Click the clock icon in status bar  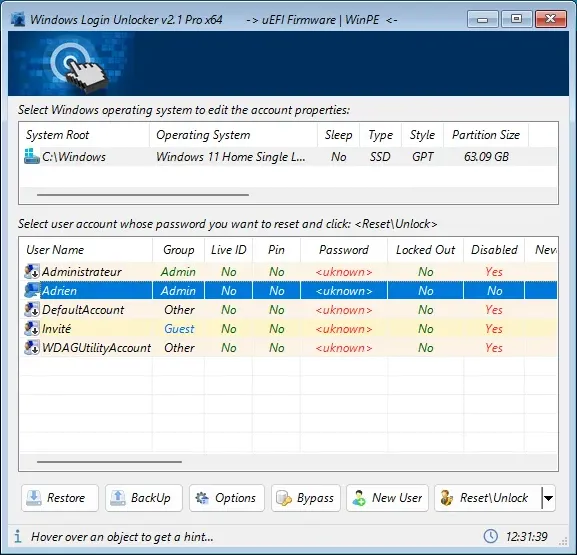491,536
